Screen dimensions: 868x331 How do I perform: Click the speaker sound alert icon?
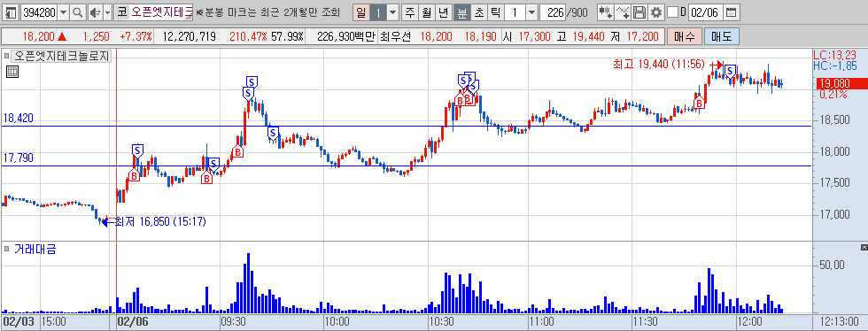96,12
